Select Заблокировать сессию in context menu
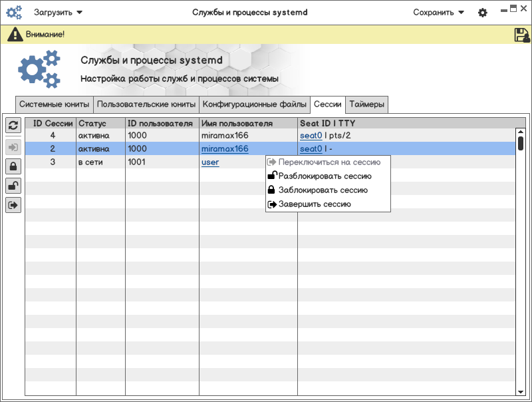 click(323, 190)
